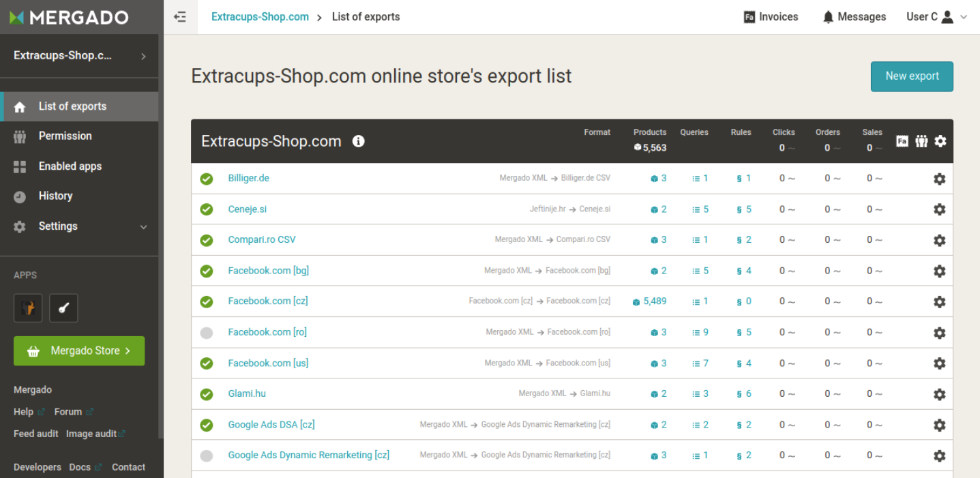The height and width of the screenshot is (478, 980).
Task: Open the Help link
Action: 29,412
